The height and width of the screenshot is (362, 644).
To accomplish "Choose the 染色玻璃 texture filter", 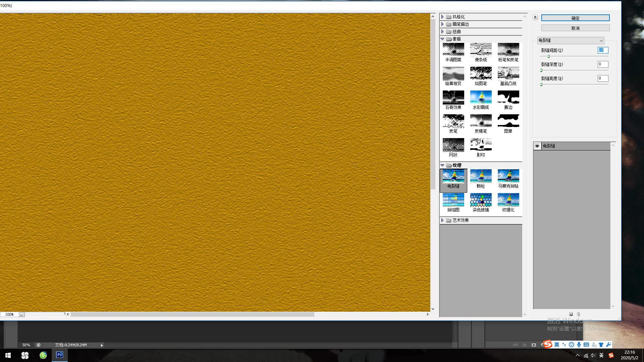I will coord(481,200).
